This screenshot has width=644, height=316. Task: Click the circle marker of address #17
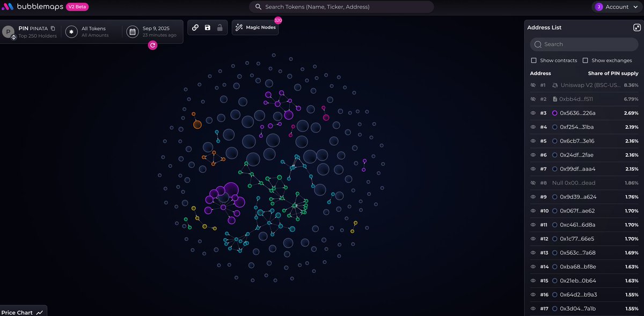pyautogui.click(x=555, y=308)
